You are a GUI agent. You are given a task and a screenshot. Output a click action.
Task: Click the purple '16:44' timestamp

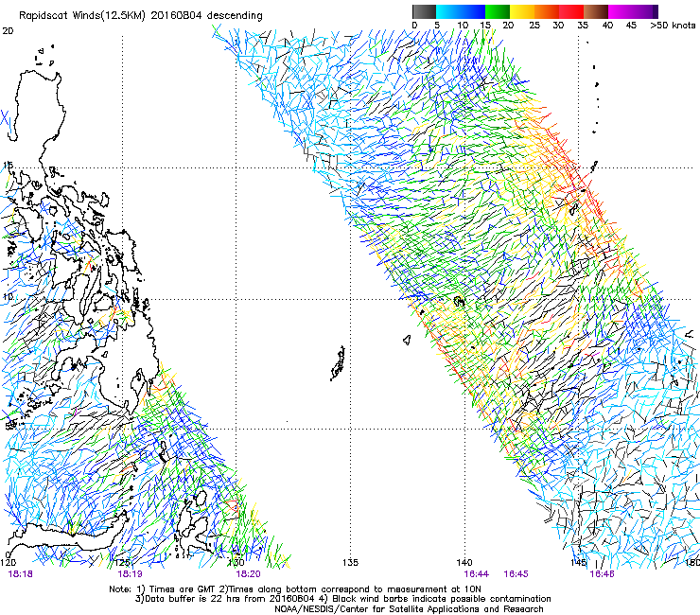tap(477, 574)
